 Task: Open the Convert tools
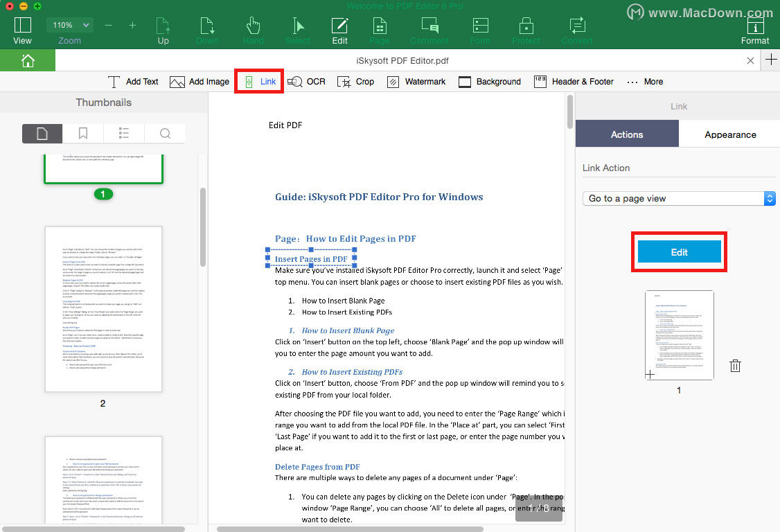click(x=577, y=31)
